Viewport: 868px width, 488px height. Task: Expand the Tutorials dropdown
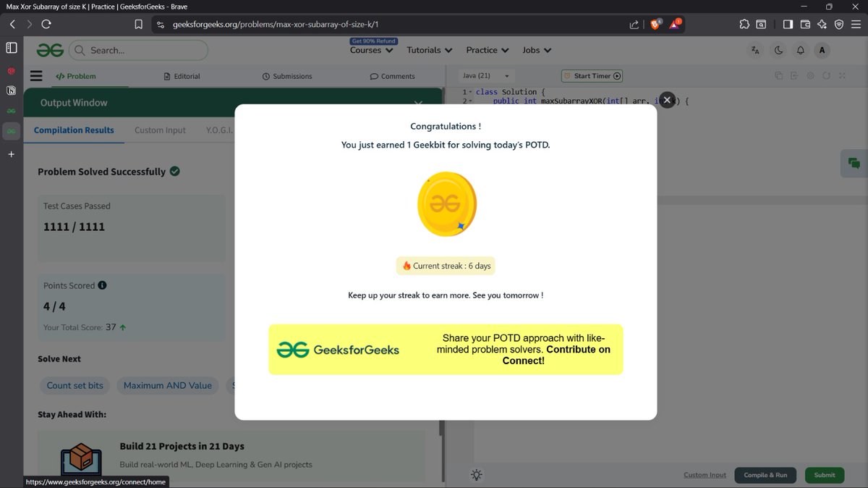coord(430,50)
